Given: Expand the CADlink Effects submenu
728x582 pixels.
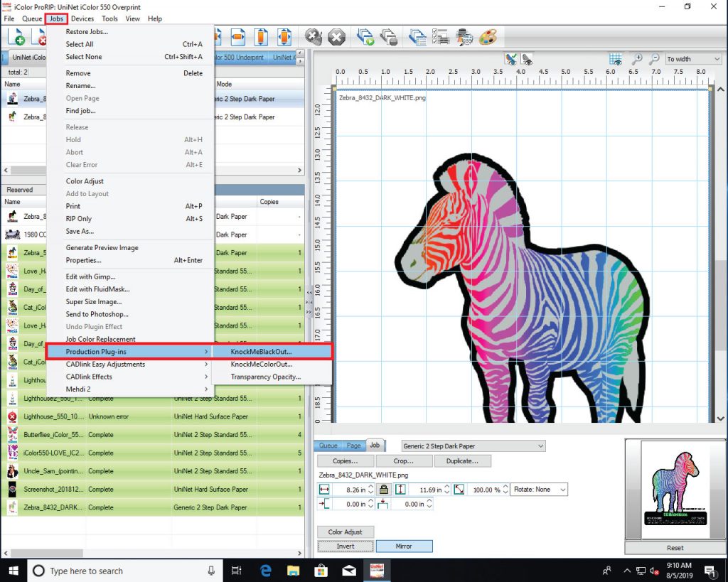Looking at the screenshot, I should [129, 377].
